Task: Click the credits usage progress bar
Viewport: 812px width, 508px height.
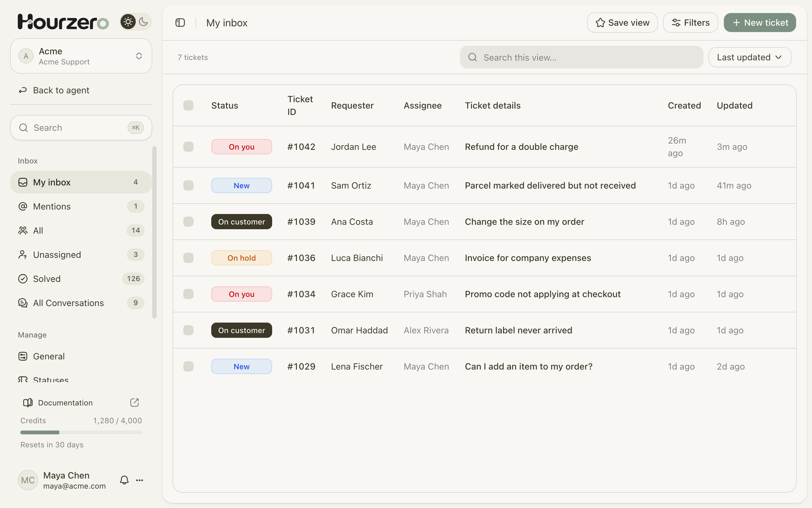Action: coord(81,432)
